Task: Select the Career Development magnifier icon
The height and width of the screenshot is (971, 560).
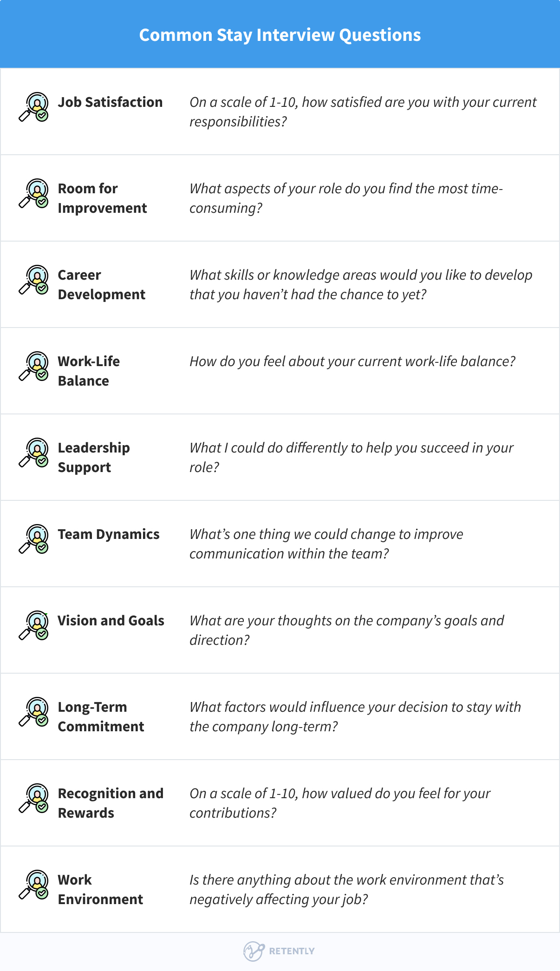Action: pyautogui.click(x=34, y=280)
